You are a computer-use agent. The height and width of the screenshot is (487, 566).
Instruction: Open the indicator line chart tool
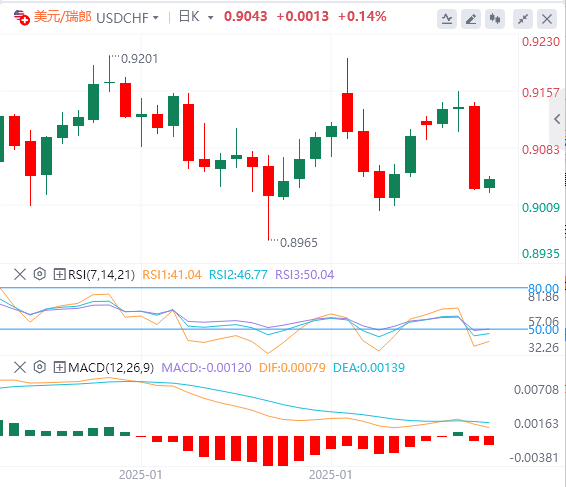click(x=447, y=19)
